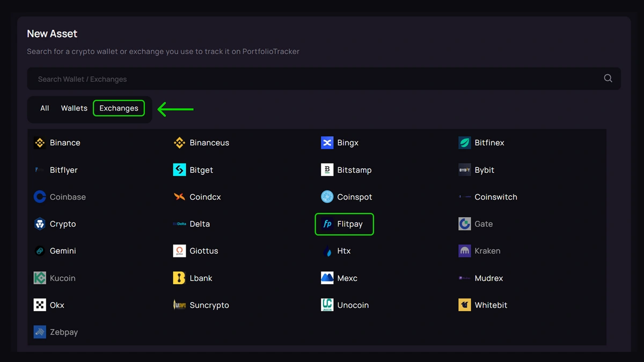This screenshot has width=644, height=362.
Task: Click the Okx checkered logo icon
Action: coord(40,305)
